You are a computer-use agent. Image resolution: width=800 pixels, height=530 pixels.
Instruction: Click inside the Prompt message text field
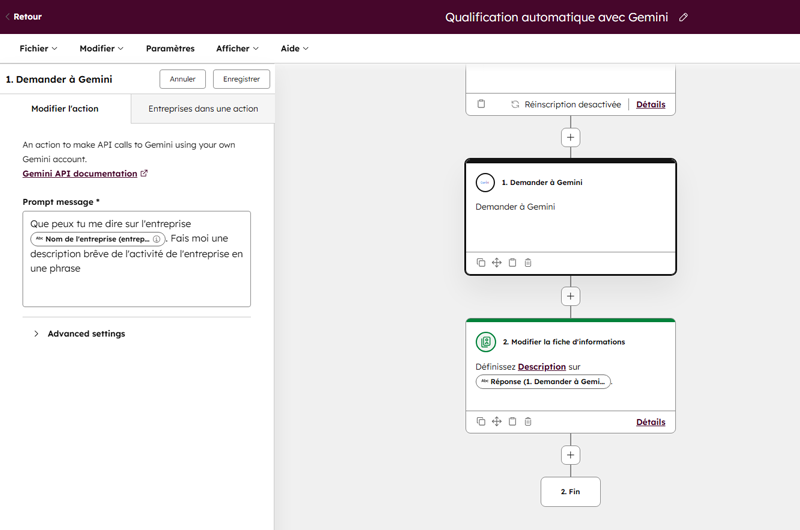pos(136,285)
